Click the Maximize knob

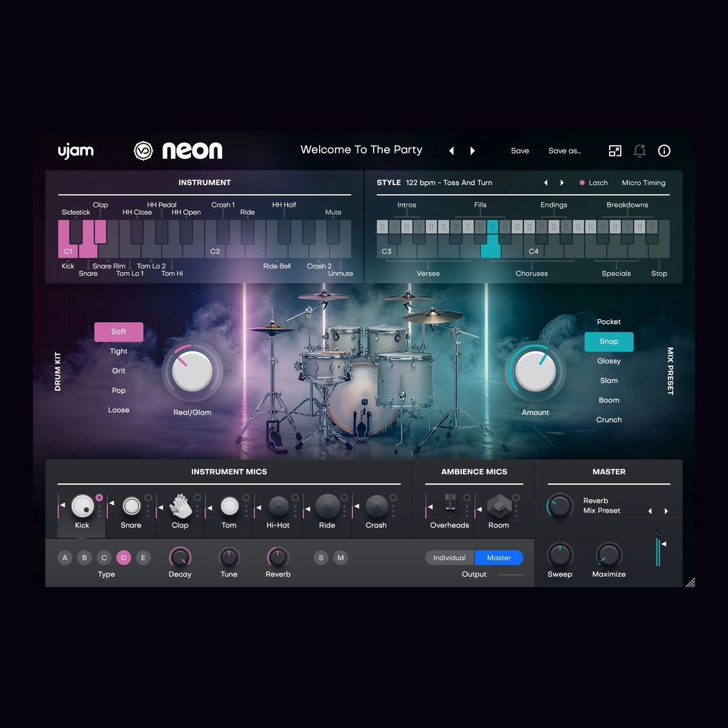(x=608, y=555)
